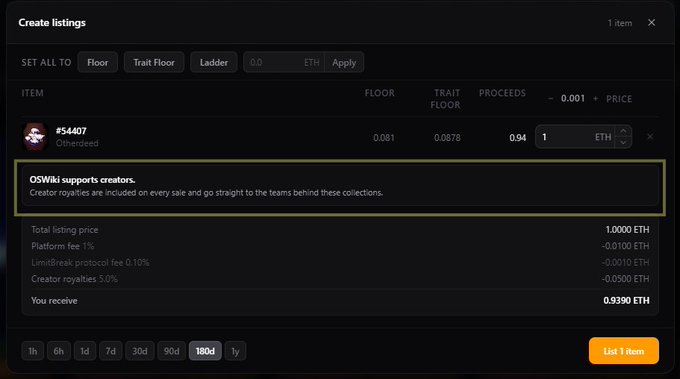680x379 pixels.
Task: Click the 0.001 price step value
Action: (x=573, y=98)
